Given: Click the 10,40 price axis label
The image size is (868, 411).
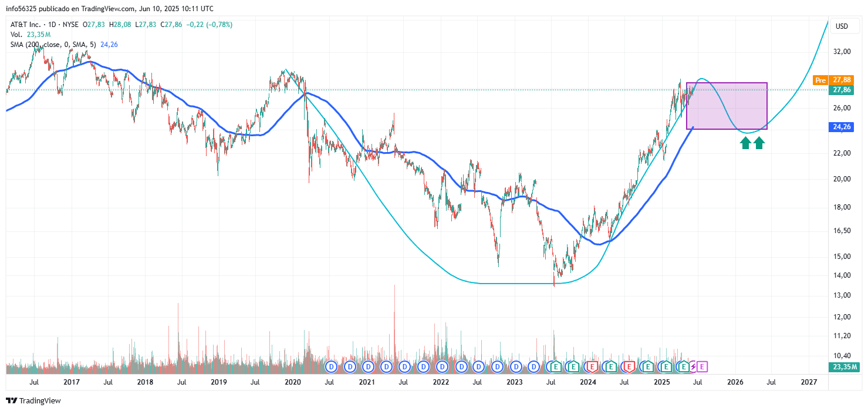Looking at the screenshot, I should pos(842,355).
